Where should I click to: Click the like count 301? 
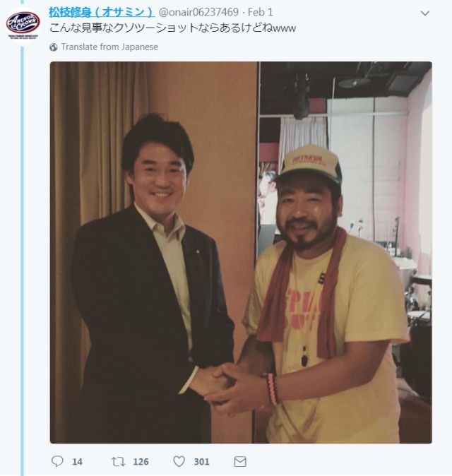[201, 462]
